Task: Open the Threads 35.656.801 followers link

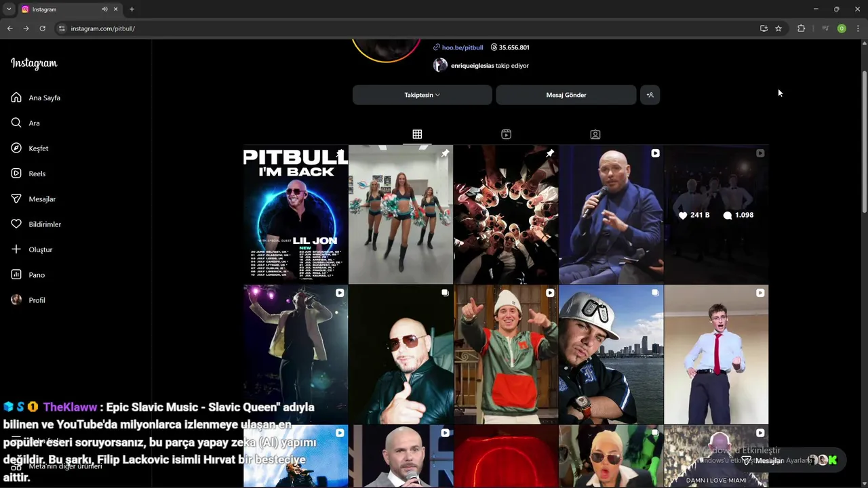Action: 510,47
